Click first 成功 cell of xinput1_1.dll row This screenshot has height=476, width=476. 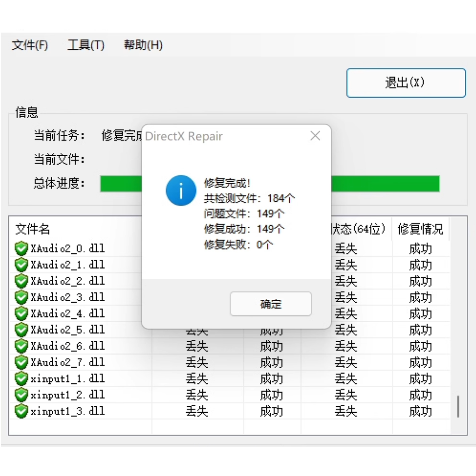[271, 379]
